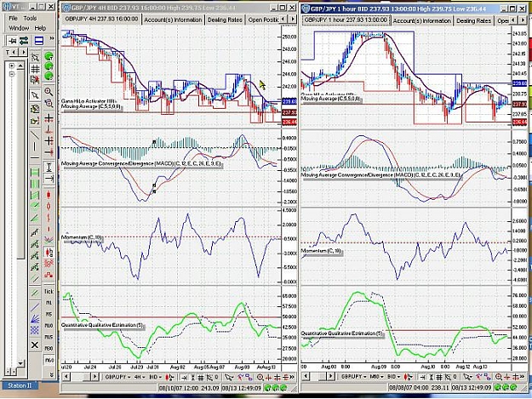This screenshot has width=532, height=399.
Task: Select the text cursor annotation tool
Action: click(x=49, y=167)
